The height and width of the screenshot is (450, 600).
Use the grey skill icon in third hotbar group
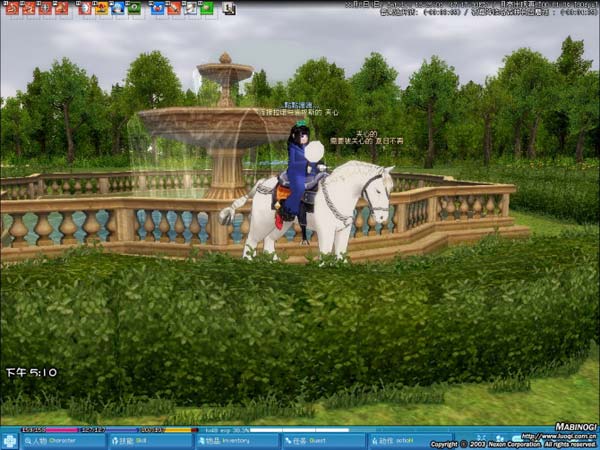[x=190, y=8]
